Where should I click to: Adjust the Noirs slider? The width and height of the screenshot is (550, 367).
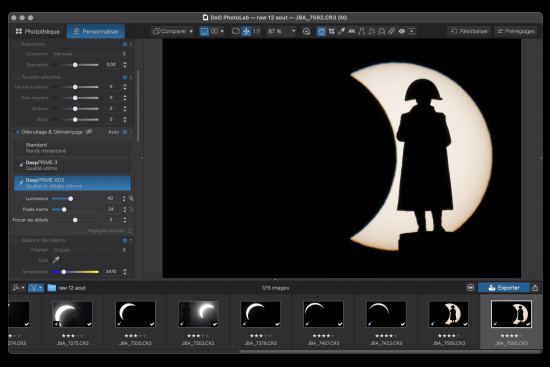[75, 120]
